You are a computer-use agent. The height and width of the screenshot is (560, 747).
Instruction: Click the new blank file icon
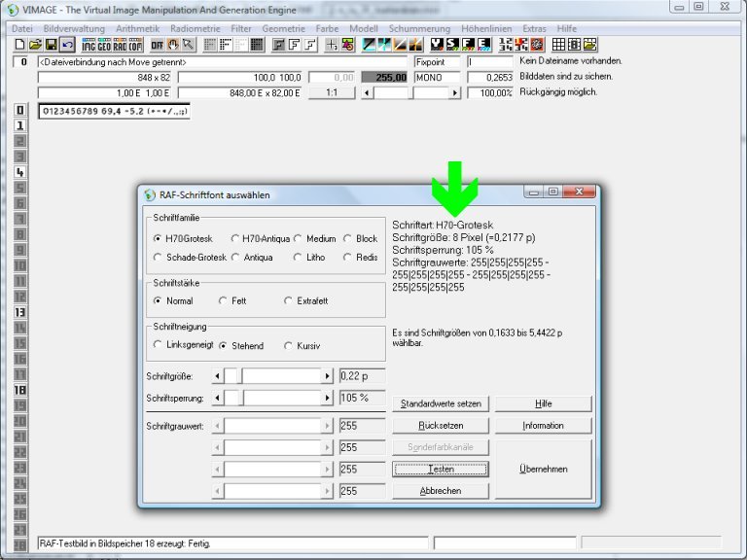(19, 45)
